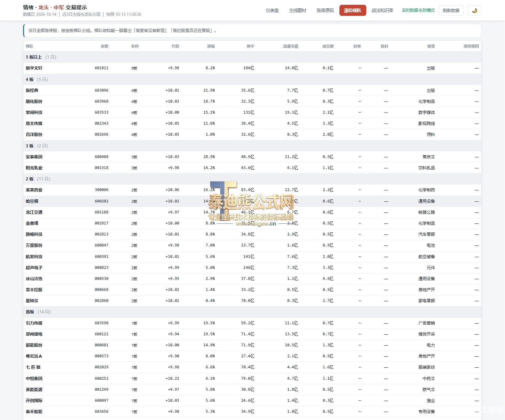Open the 战法知识库 tab
This screenshot has width=505, height=420.
coord(382,10)
